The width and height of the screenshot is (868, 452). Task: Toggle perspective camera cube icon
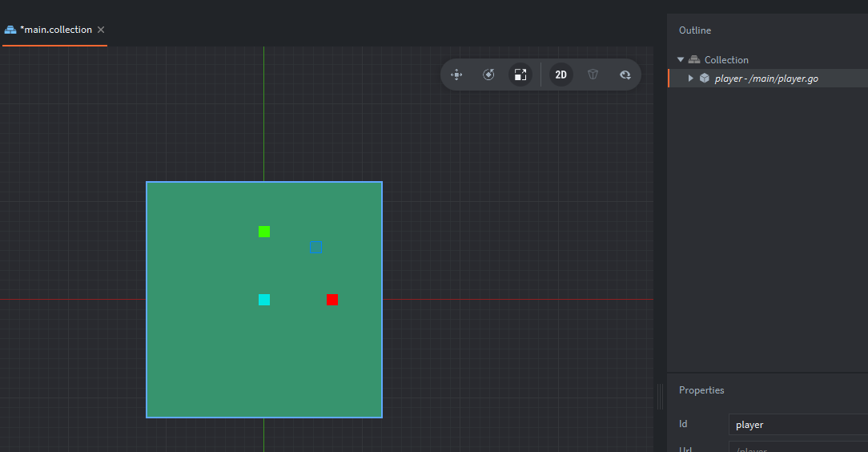click(593, 75)
